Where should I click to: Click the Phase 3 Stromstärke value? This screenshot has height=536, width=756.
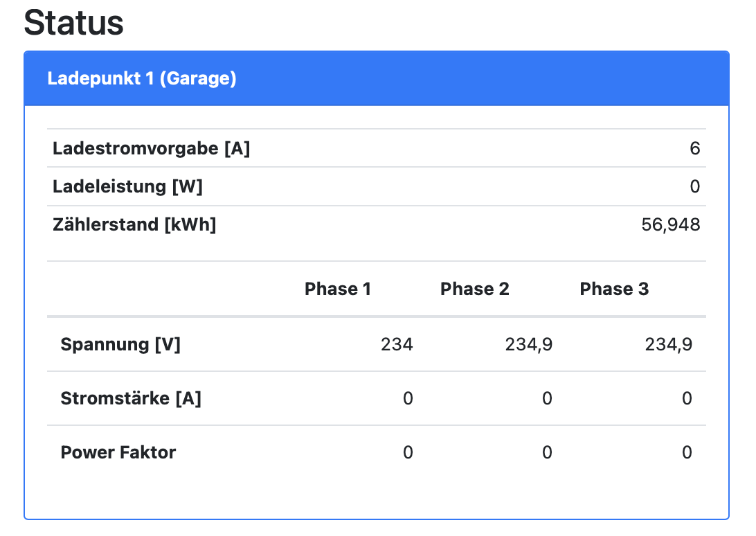click(687, 398)
